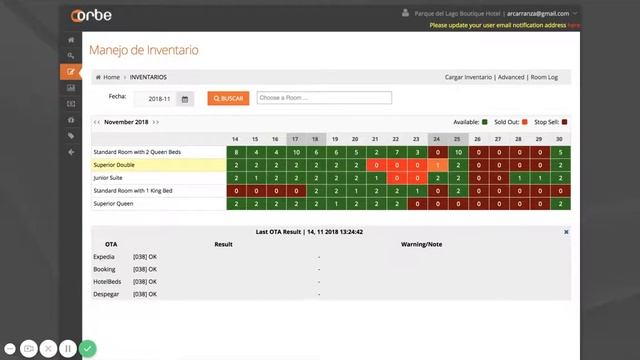The width and height of the screenshot is (640, 360).
Task: Open the search key sidebar icon
Action: [x=71, y=56]
